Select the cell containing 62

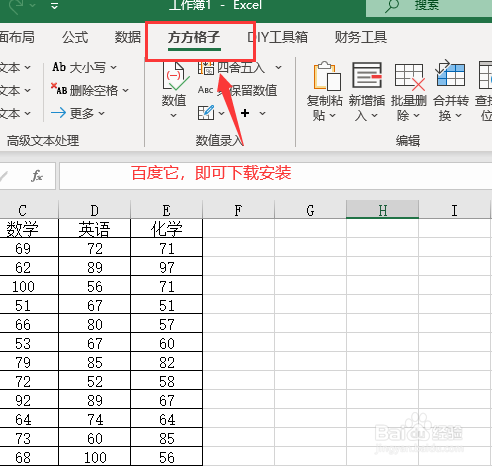click(x=29, y=267)
